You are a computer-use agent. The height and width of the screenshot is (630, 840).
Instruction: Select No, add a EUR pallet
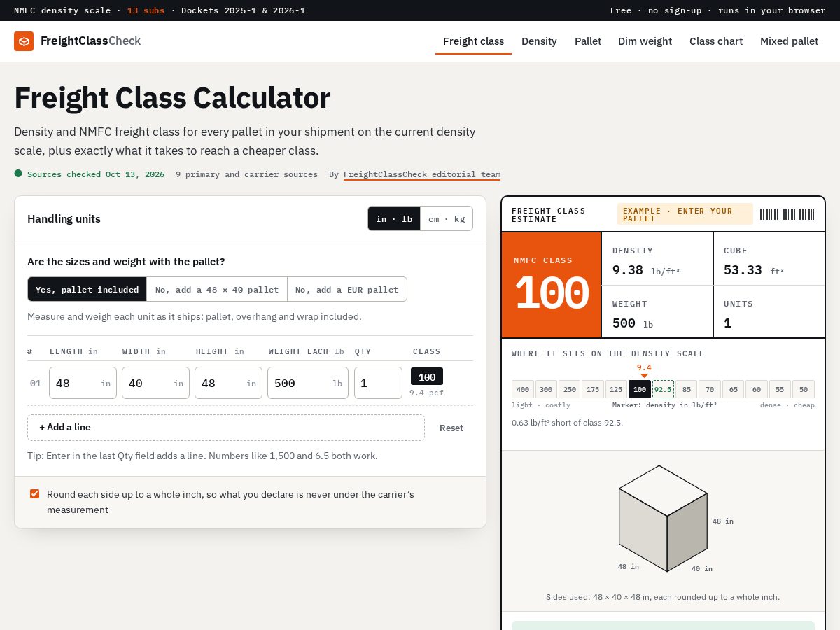pos(347,289)
